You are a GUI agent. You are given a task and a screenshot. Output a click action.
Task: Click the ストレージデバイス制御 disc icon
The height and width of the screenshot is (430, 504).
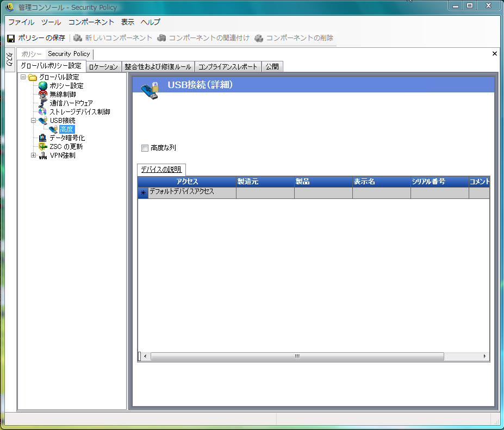pos(42,112)
